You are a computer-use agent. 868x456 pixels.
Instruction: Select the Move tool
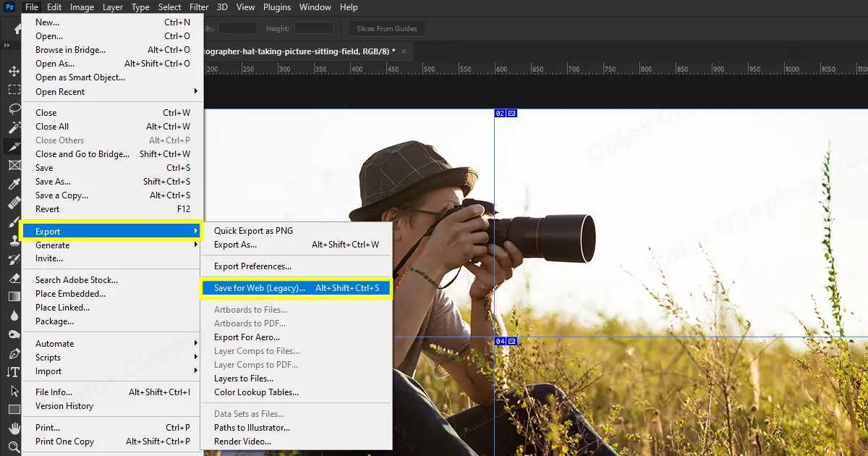coord(14,72)
